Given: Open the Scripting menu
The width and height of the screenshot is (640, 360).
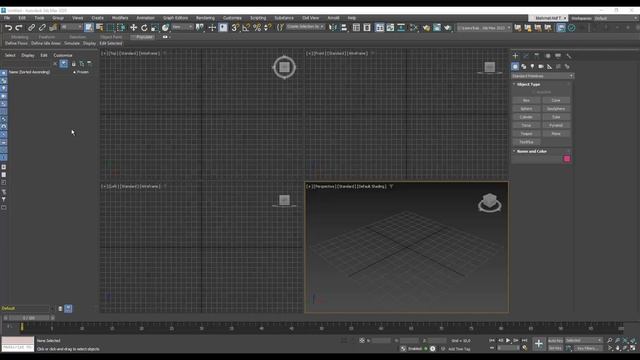Looking at the screenshot, I should click(258, 18).
